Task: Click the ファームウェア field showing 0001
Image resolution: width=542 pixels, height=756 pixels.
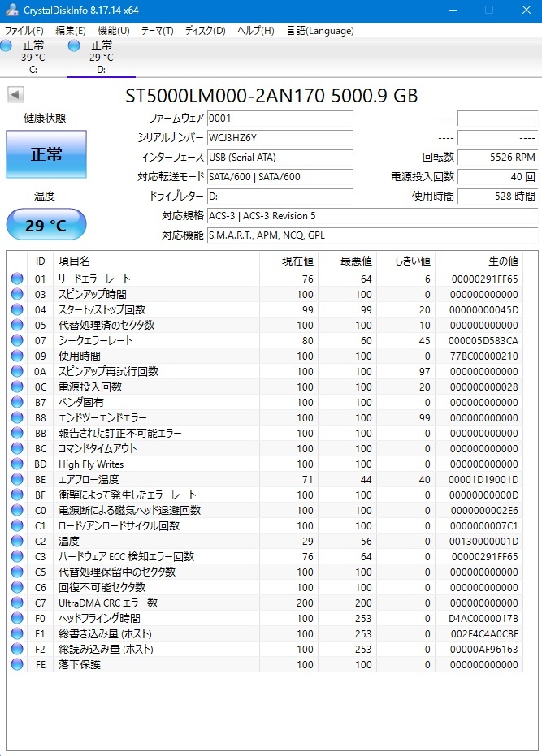Action: click(280, 118)
